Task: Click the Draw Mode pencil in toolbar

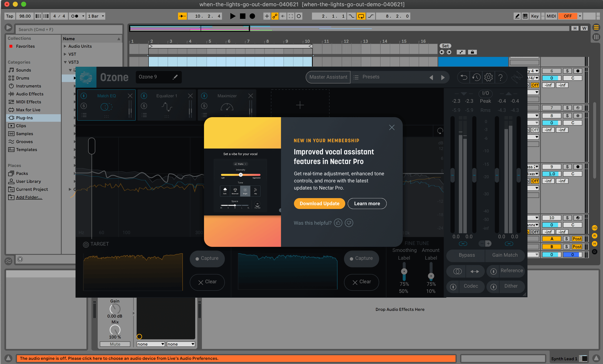Action: click(x=517, y=16)
